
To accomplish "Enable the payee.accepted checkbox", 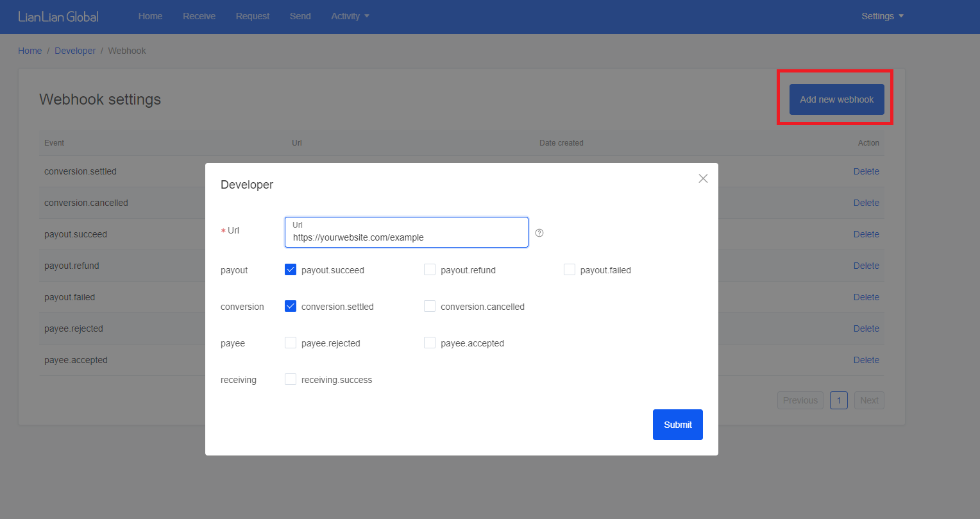I will click(430, 343).
